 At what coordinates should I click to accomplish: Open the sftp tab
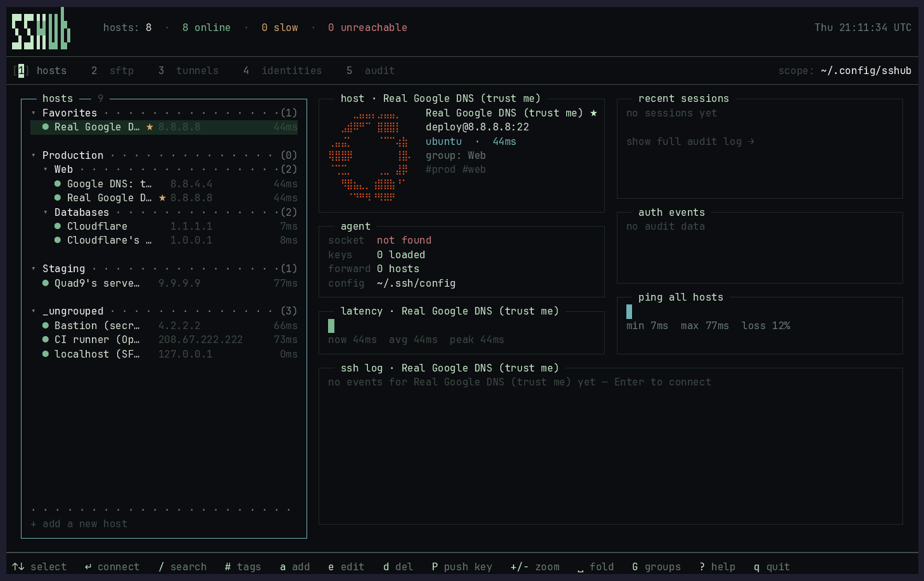coord(113,71)
